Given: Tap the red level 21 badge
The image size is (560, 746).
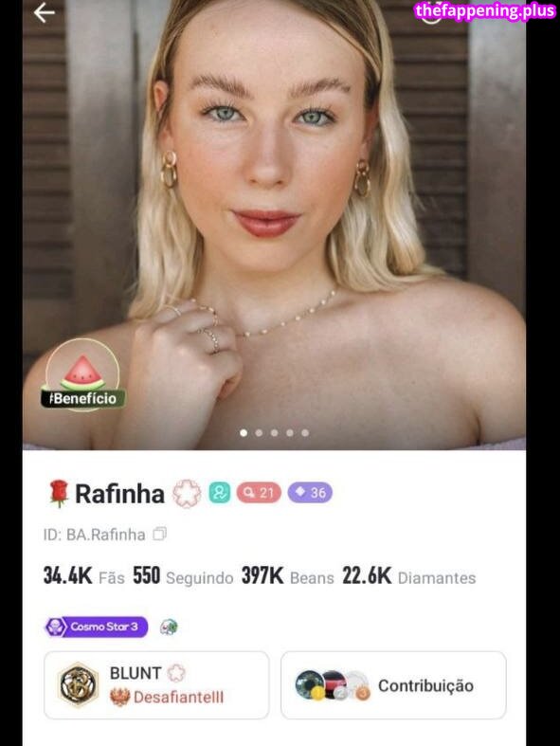Looking at the screenshot, I should coord(259,492).
